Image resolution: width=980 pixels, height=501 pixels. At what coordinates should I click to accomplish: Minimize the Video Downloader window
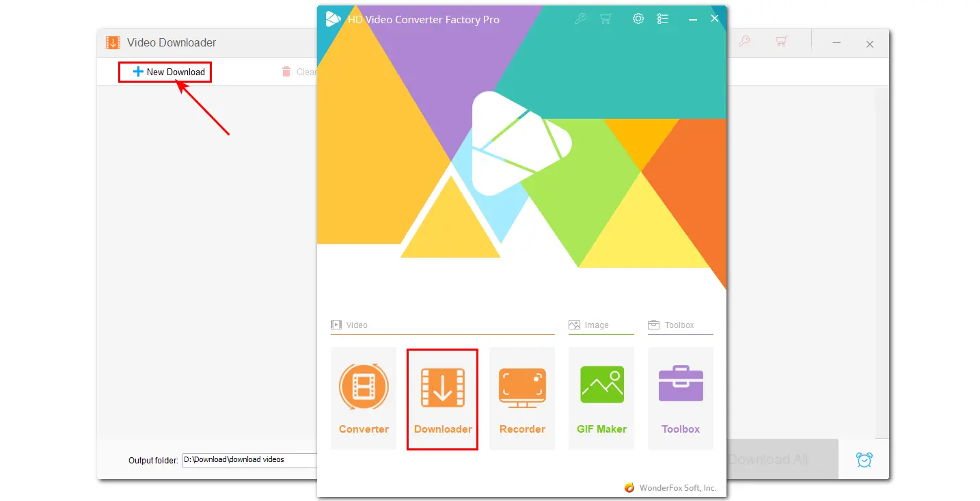click(836, 43)
